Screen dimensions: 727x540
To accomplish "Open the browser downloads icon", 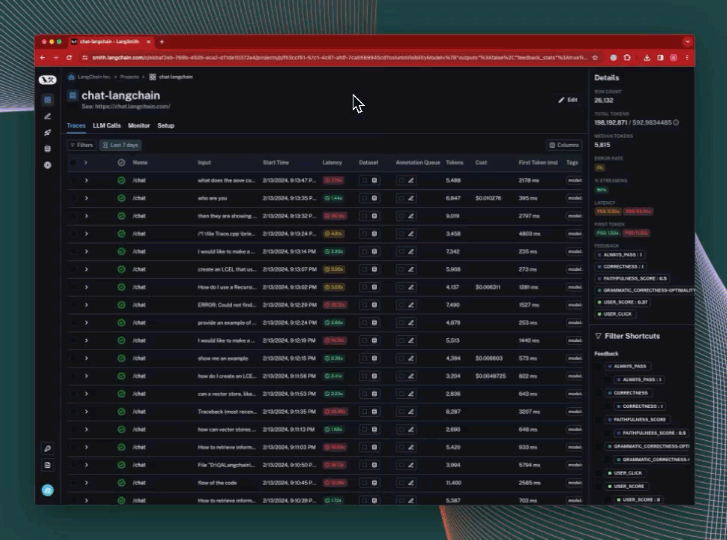I will point(646,57).
